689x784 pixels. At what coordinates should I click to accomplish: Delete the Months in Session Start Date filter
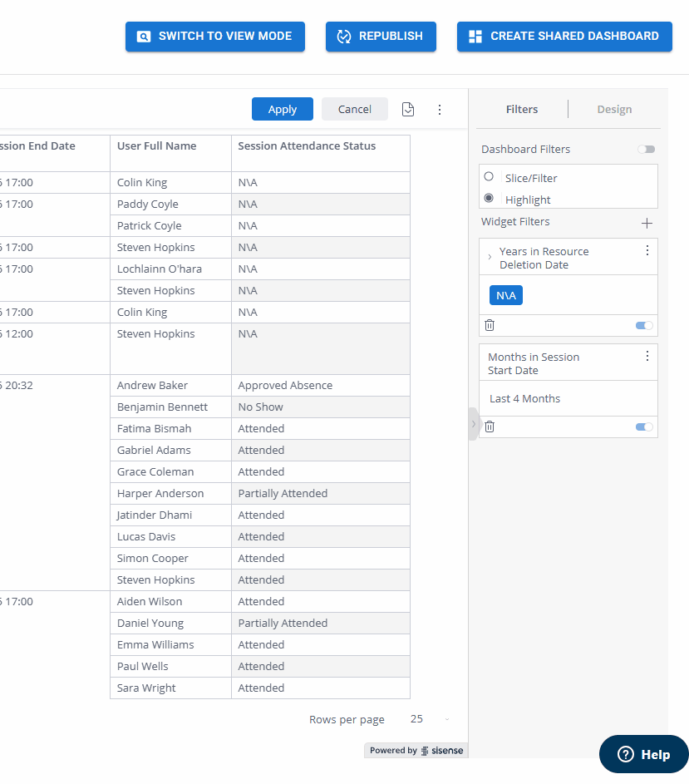coord(489,427)
